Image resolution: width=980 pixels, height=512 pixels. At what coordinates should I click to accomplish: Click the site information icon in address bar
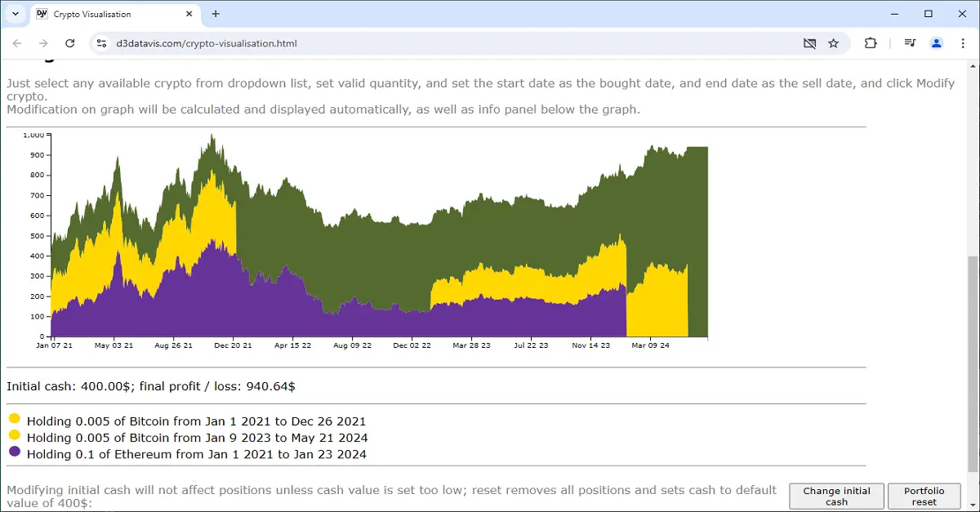coord(101,43)
